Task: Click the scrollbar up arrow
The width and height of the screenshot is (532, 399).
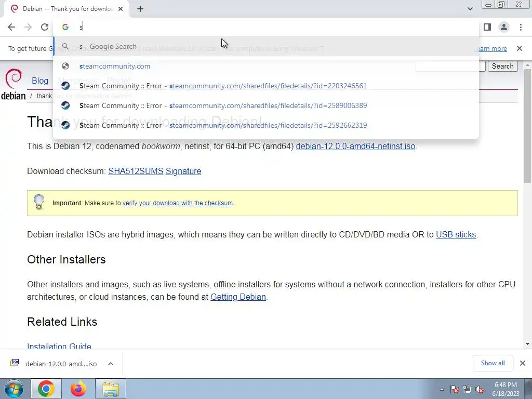Action: pyautogui.click(x=528, y=65)
